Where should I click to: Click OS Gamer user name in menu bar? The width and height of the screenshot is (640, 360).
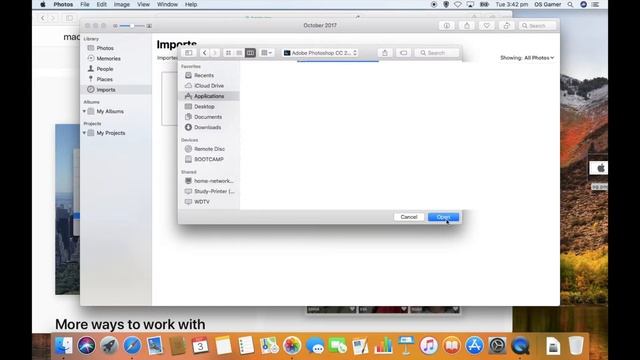[x=548, y=4]
